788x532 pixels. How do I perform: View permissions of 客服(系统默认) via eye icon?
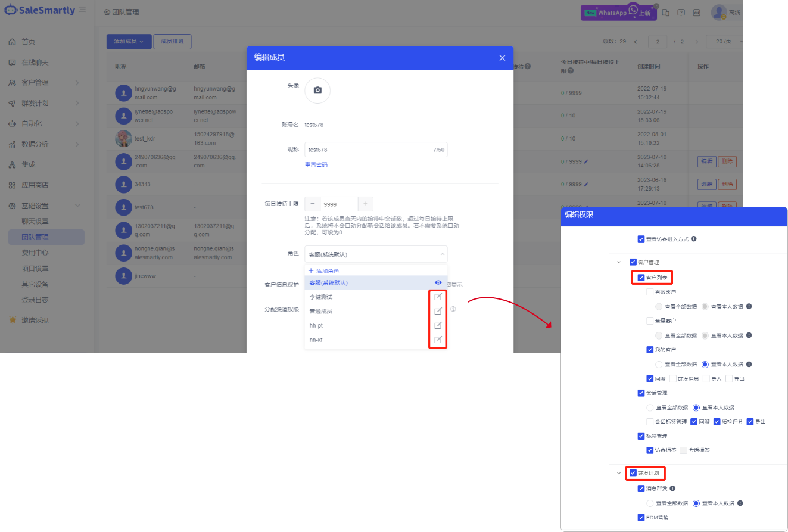point(438,282)
